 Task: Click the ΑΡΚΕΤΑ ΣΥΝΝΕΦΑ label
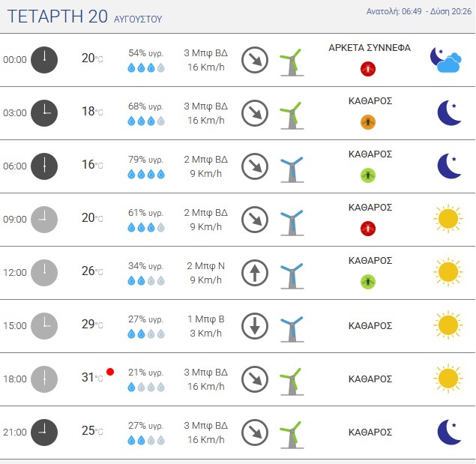click(370, 48)
